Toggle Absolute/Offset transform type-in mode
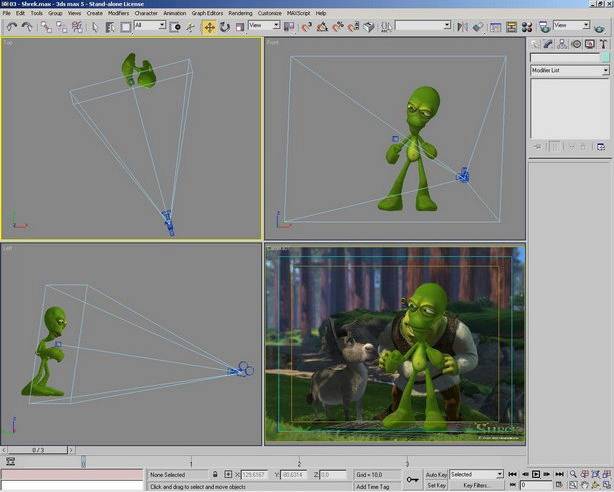 click(x=228, y=474)
